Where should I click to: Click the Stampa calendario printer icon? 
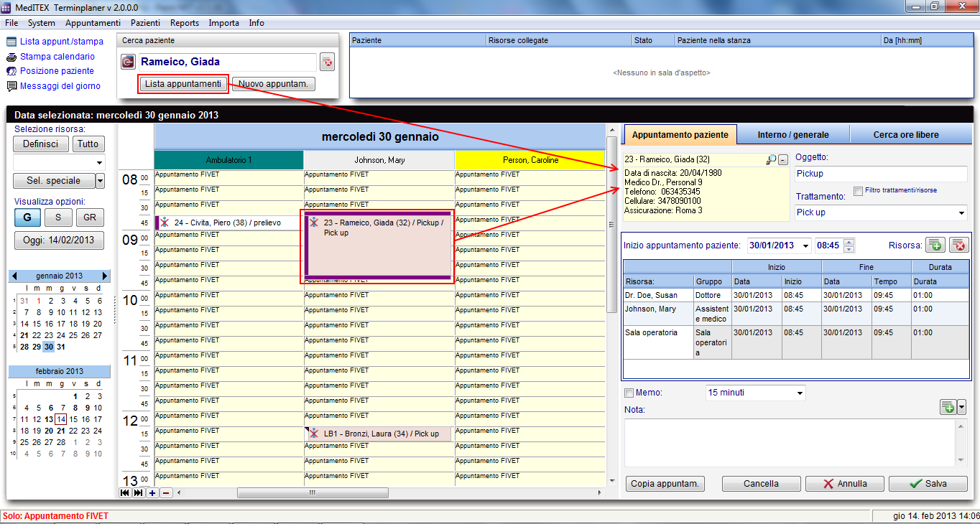11,57
